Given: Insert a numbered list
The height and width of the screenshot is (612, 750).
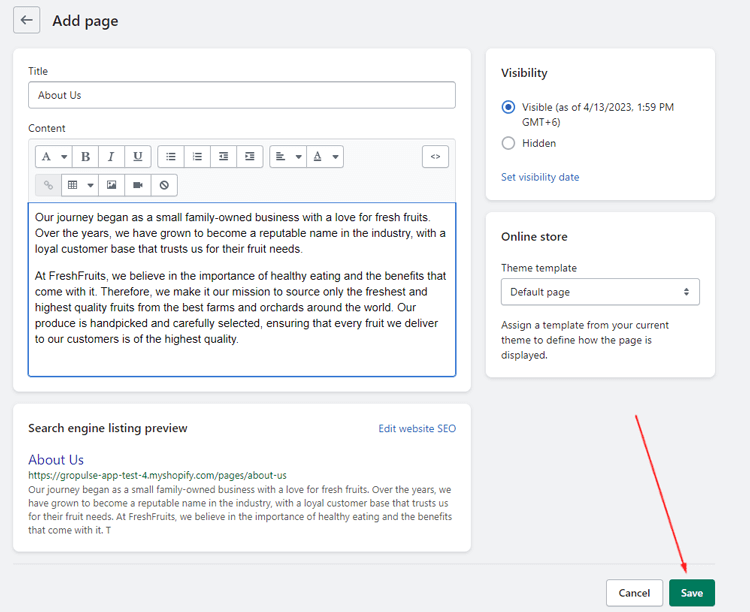Looking at the screenshot, I should pyautogui.click(x=197, y=156).
